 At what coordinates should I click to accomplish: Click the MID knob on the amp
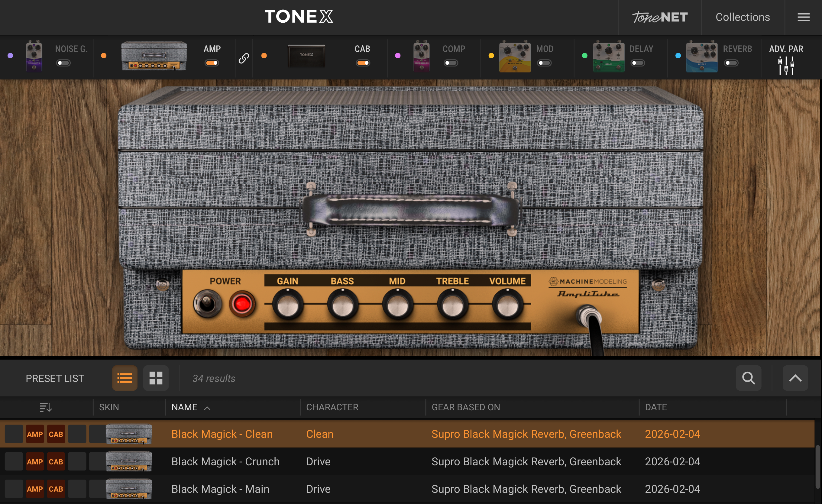pos(397,305)
